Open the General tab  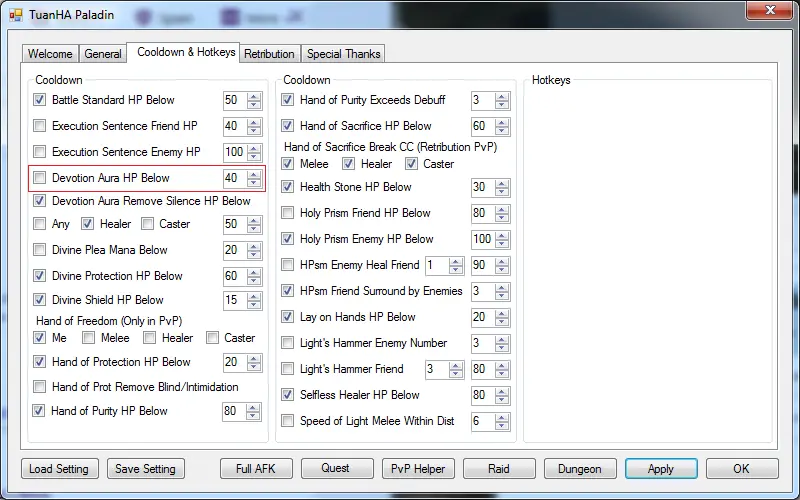tap(103, 54)
